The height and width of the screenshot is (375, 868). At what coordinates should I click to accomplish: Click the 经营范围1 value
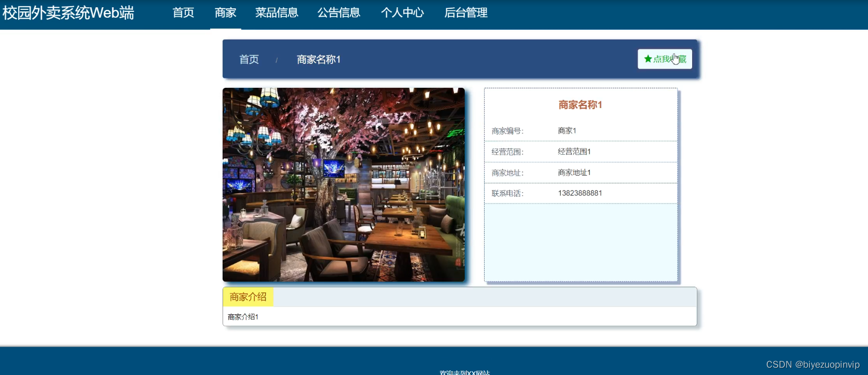574,152
